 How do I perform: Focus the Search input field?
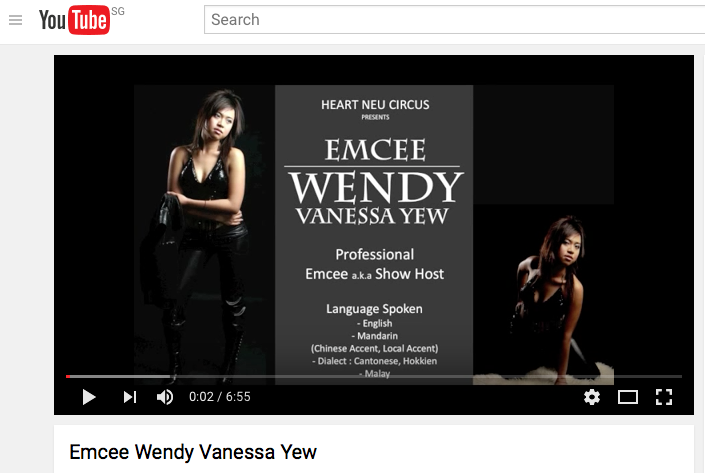click(454, 20)
